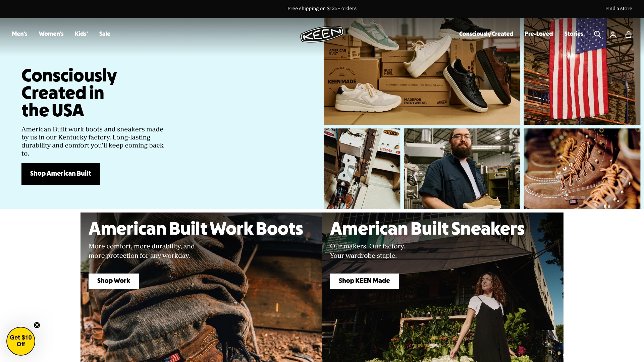
Task: Open the American flag warehouse photo
Action: click(x=582, y=71)
